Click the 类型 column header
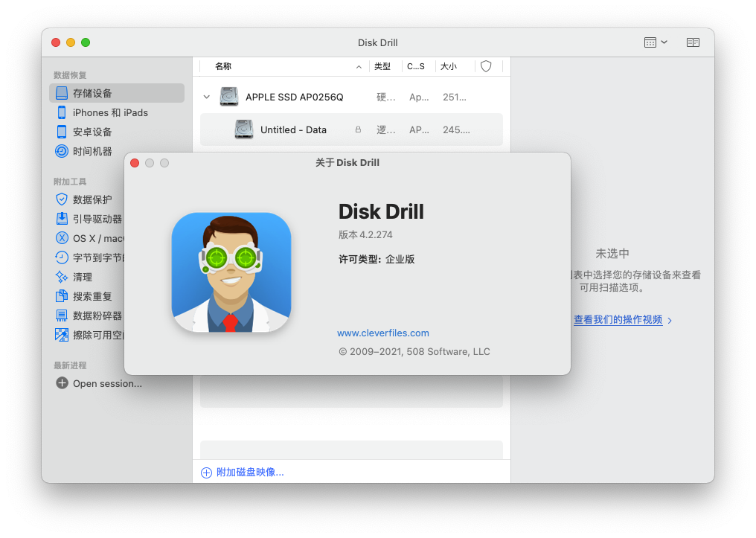 tap(382, 66)
